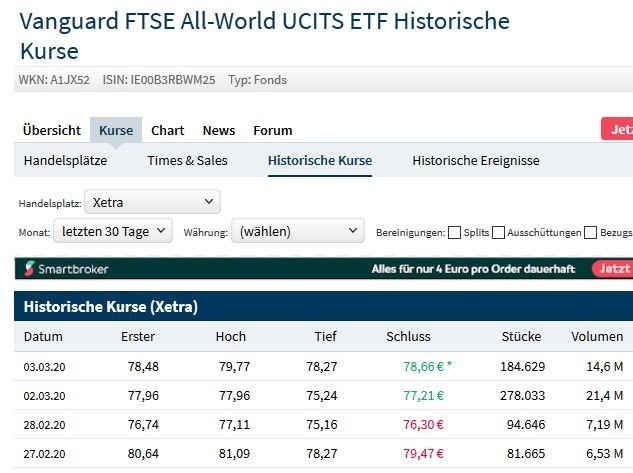The height and width of the screenshot is (473, 633).
Task: Click the date 28.02.20 row cell
Action: (x=44, y=425)
